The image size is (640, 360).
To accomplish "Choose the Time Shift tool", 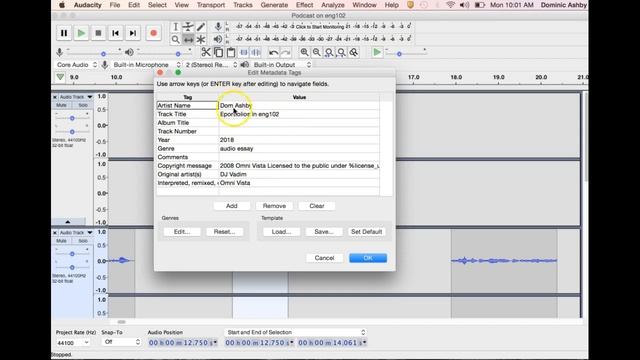I will 188,40.
